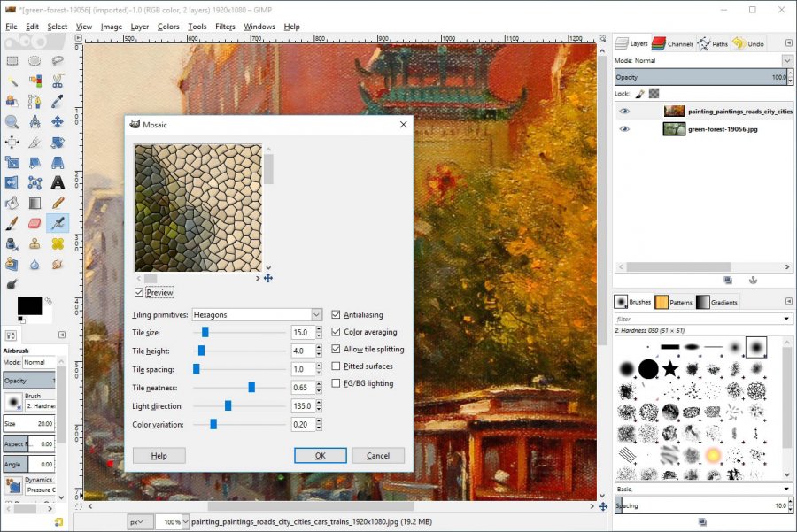Switch to the Gradients tab
This screenshot has height=532, width=797.
tap(716, 302)
